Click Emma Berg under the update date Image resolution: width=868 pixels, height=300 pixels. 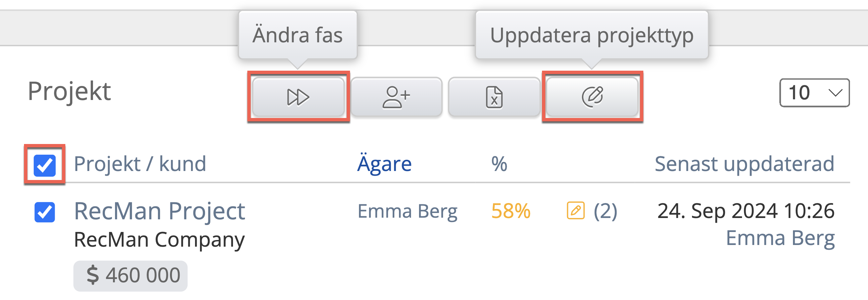pyautogui.click(x=780, y=238)
